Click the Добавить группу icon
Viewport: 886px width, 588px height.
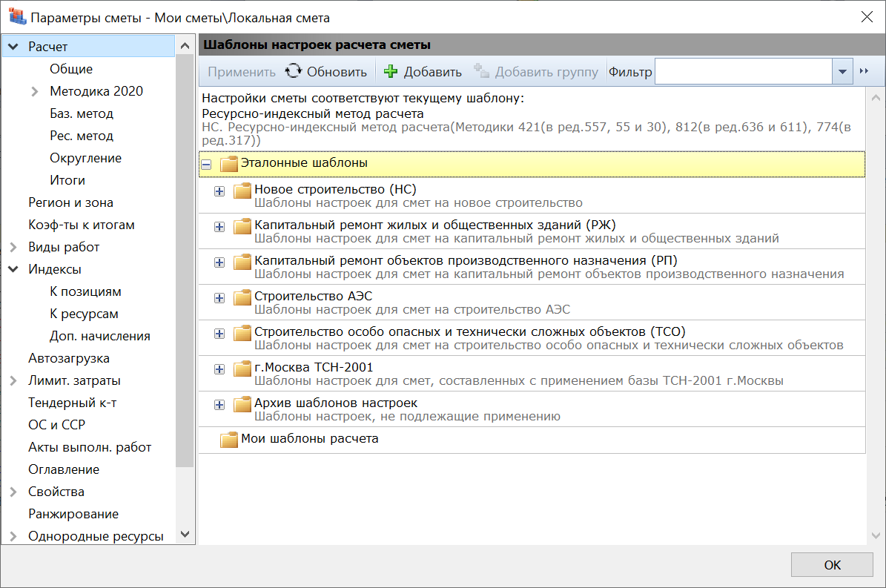[481, 71]
